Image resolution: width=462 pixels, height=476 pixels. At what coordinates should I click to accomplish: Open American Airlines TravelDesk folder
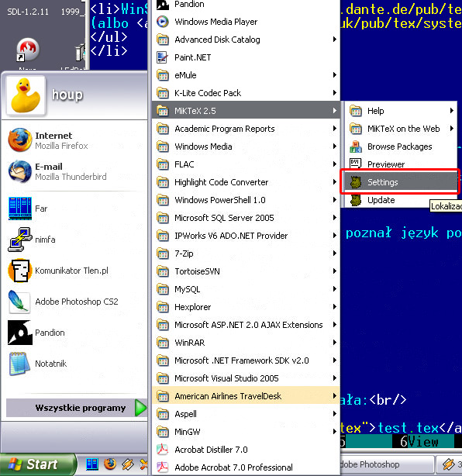[246, 396]
